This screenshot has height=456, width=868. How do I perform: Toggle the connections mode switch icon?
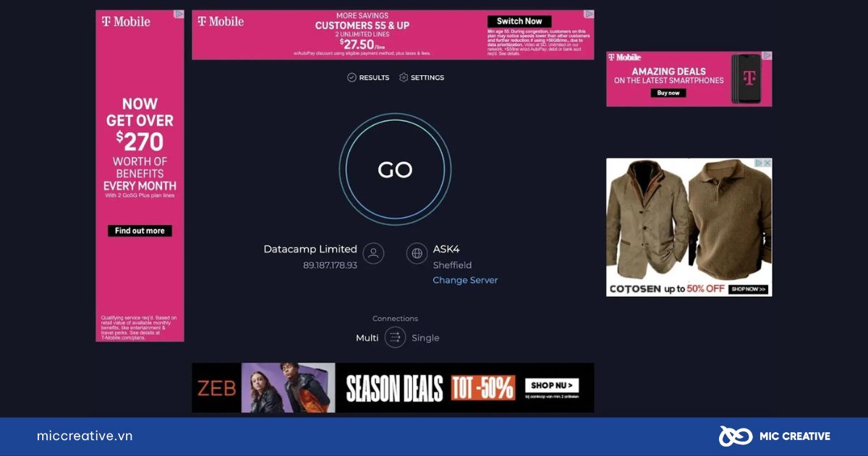coord(395,337)
